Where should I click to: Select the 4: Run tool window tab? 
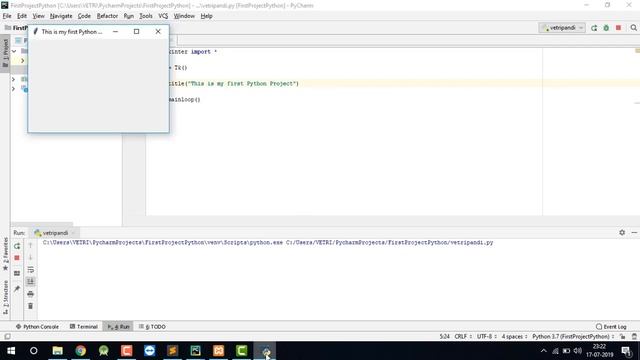(x=118, y=327)
